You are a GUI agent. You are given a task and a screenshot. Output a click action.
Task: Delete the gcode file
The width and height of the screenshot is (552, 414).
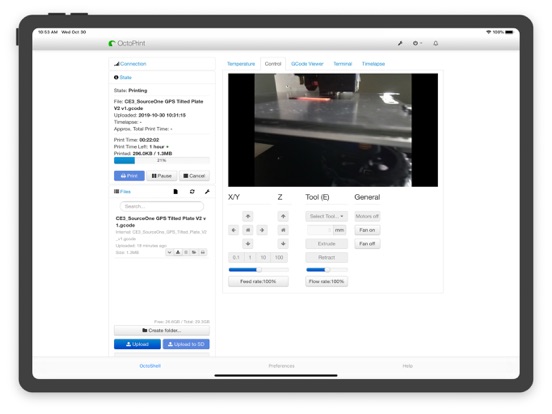186,252
